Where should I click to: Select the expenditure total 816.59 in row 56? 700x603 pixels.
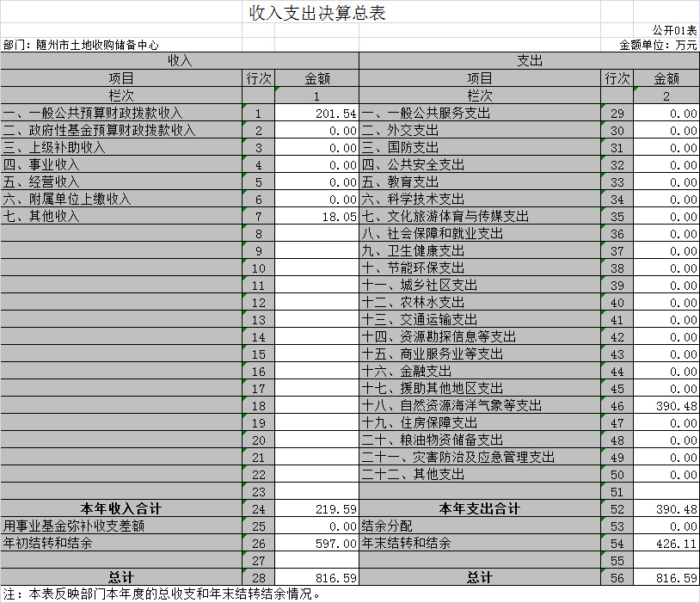click(666, 577)
